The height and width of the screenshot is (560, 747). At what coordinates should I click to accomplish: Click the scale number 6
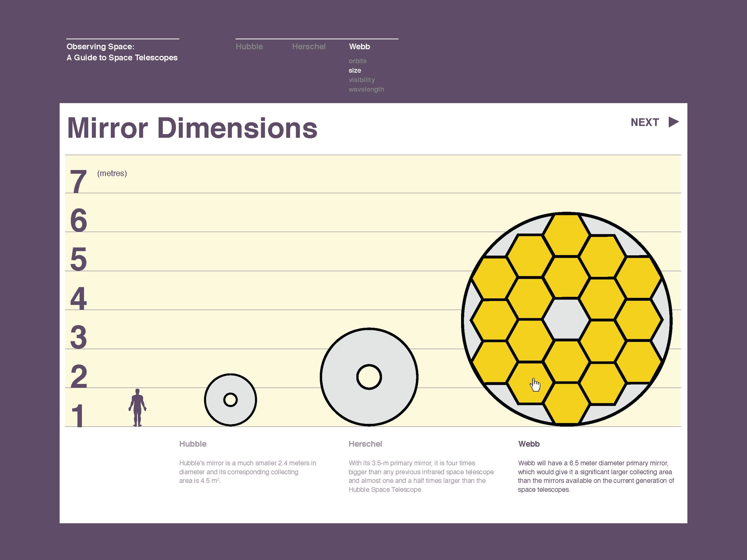click(78, 220)
